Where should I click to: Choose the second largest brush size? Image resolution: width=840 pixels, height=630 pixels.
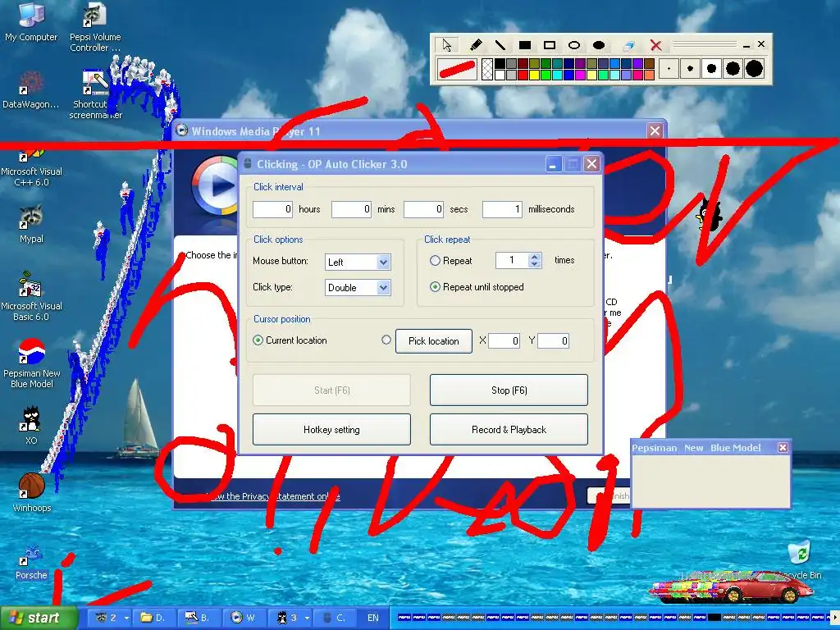click(733, 69)
